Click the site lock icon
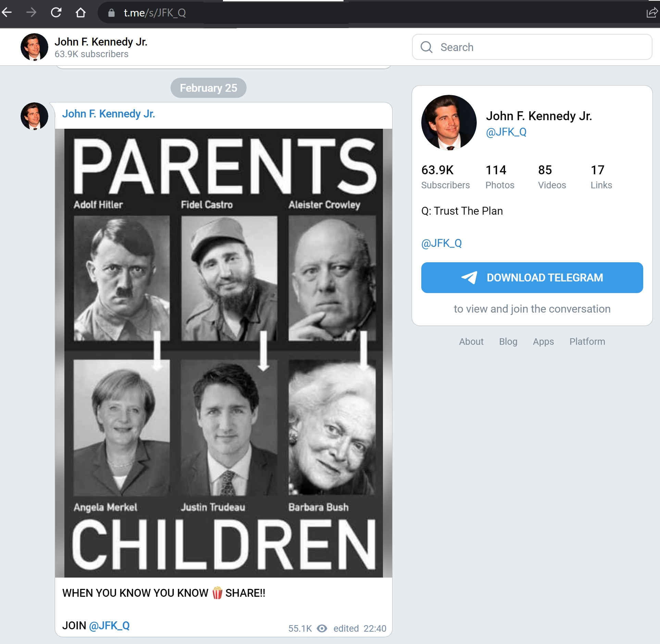The height and width of the screenshot is (644, 660). pyautogui.click(x=111, y=13)
